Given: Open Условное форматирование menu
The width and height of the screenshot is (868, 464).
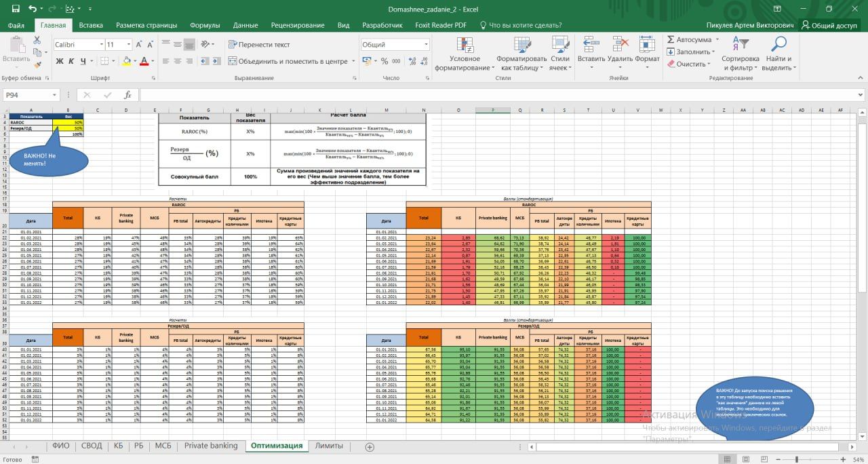Looking at the screenshot, I should 465,54.
